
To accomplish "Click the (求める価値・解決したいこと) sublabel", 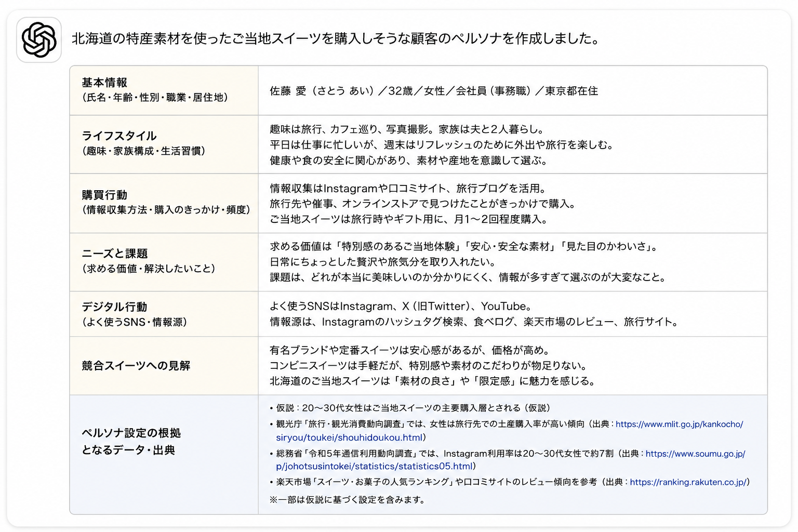I will [148, 269].
